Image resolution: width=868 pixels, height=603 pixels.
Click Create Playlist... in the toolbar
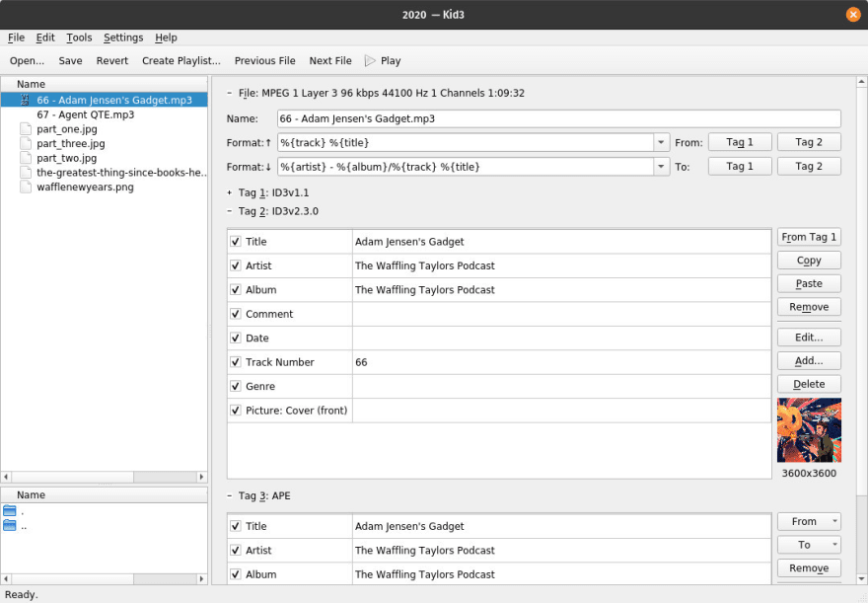pos(181,61)
